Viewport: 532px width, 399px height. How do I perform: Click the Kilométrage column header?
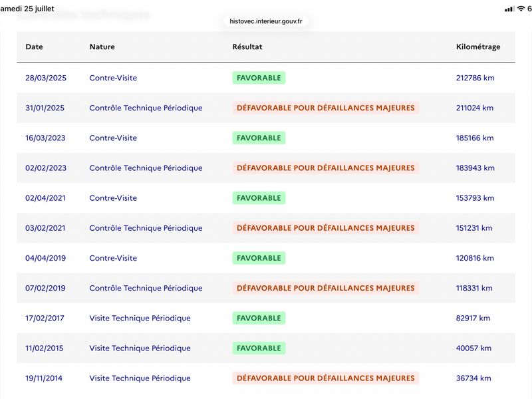point(478,47)
